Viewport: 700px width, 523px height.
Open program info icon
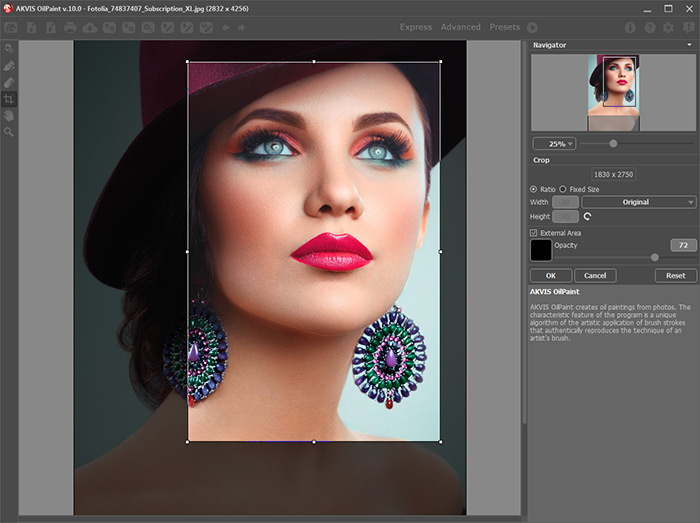[630, 27]
